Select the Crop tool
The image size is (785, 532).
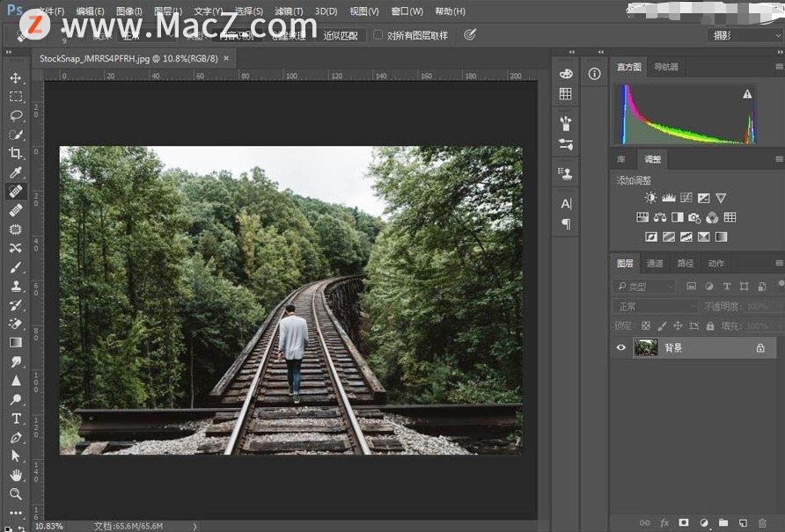pyautogui.click(x=16, y=153)
